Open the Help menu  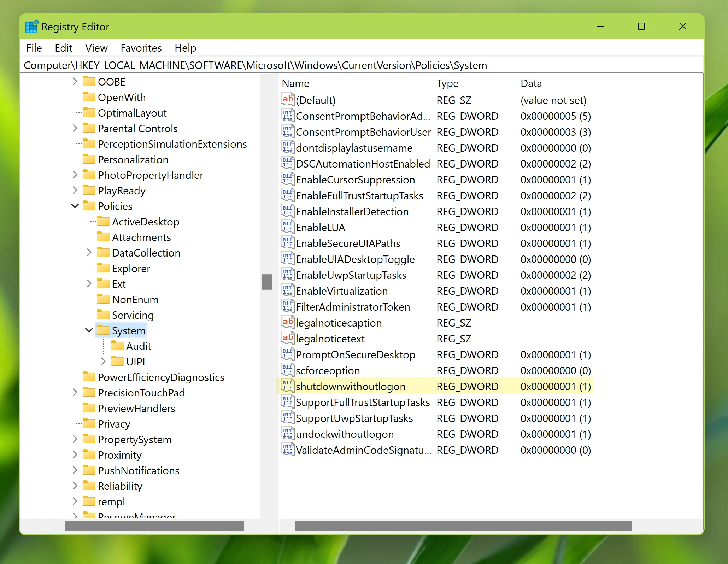(185, 48)
